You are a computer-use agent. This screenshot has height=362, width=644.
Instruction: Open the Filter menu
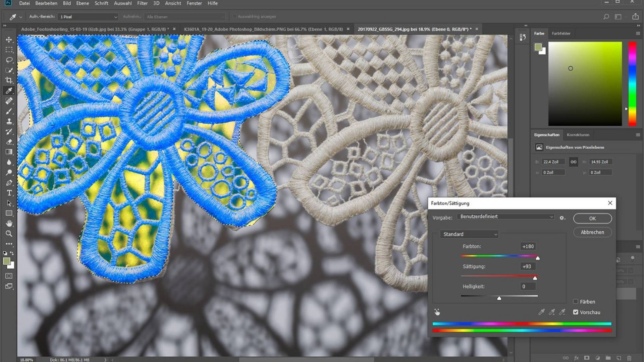tap(142, 3)
